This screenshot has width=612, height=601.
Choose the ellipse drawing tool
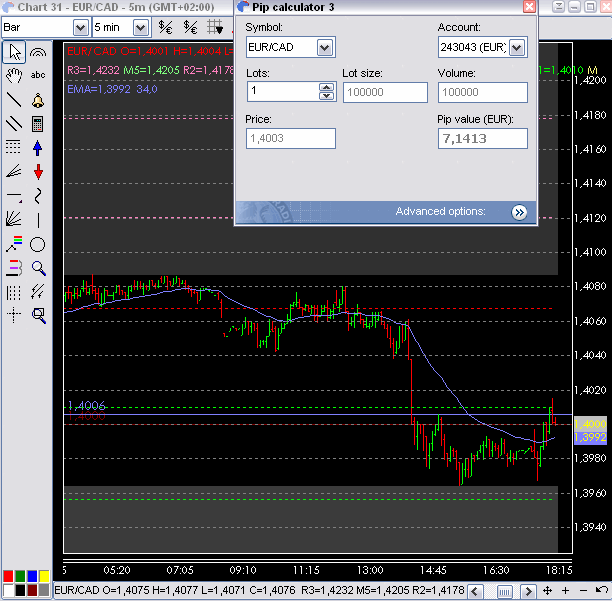(x=38, y=244)
